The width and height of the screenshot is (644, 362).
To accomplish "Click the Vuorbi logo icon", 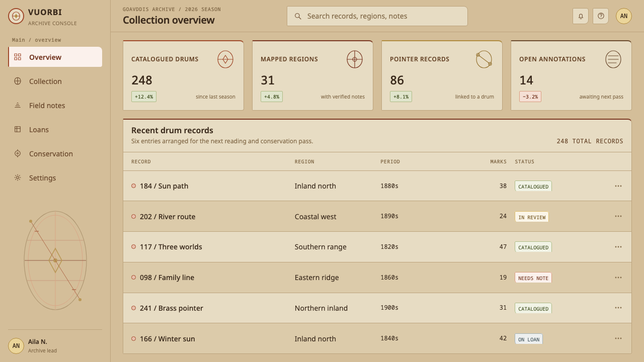I will pos(16,16).
